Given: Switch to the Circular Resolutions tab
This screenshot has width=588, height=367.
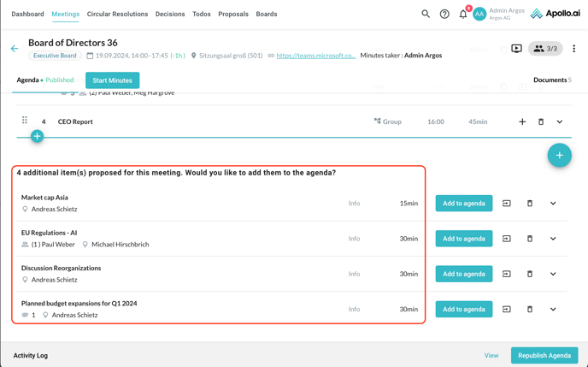Looking at the screenshot, I should point(117,14).
